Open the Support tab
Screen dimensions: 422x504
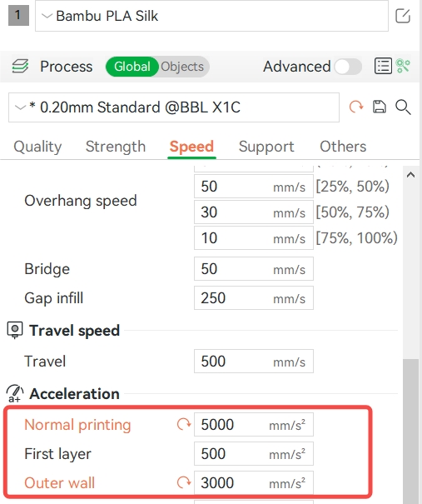point(266,147)
